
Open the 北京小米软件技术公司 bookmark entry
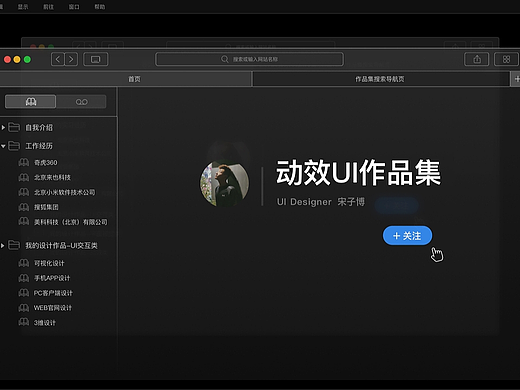point(64,192)
